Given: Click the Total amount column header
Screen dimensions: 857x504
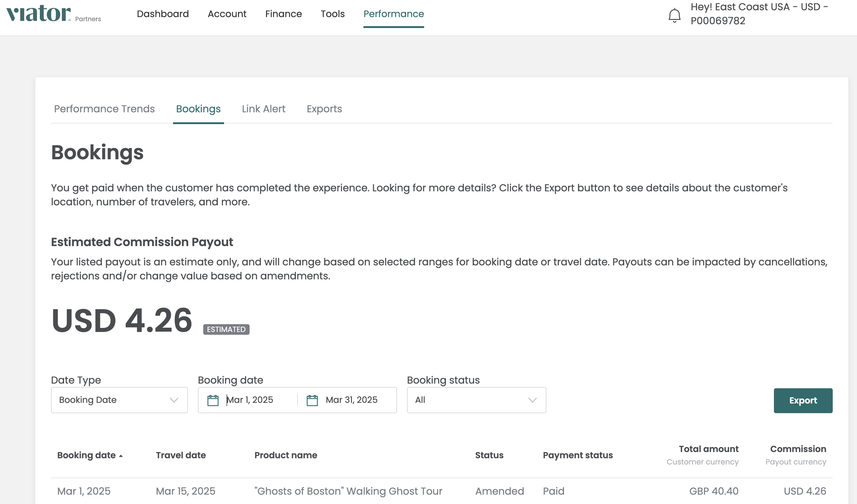Looking at the screenshot, I should tap(708, 449).
